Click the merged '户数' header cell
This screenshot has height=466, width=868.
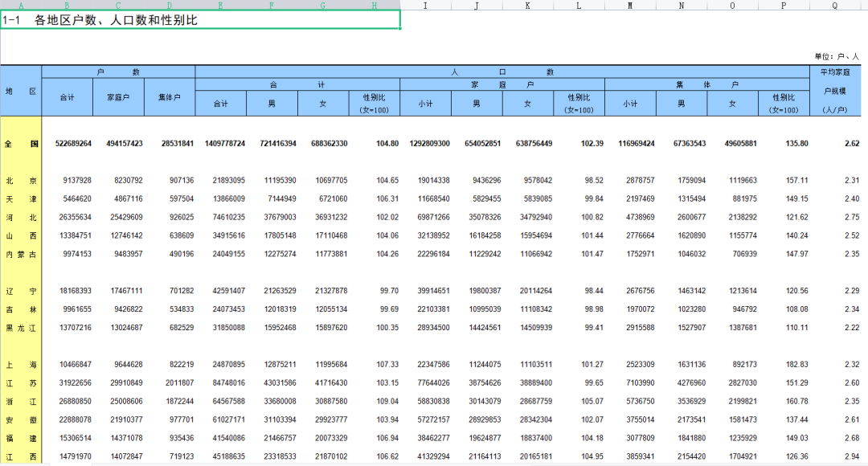click(118, 72)
